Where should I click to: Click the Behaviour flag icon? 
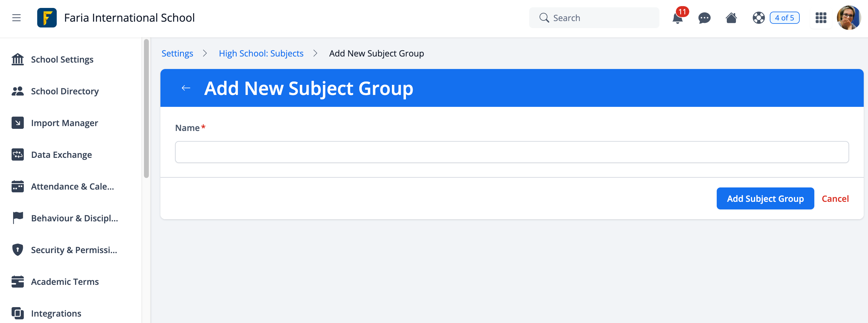click(x=17, y=218)
